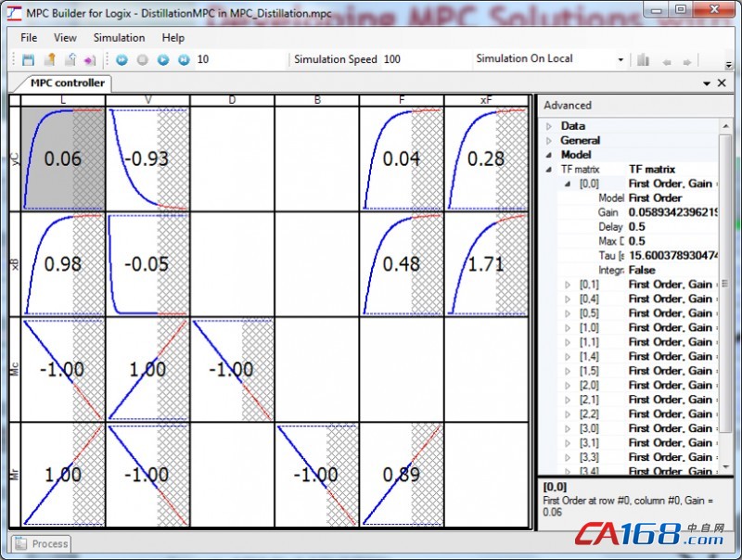Click the app icon in title bar
The image size is (742, 560).
click(13, 11)
